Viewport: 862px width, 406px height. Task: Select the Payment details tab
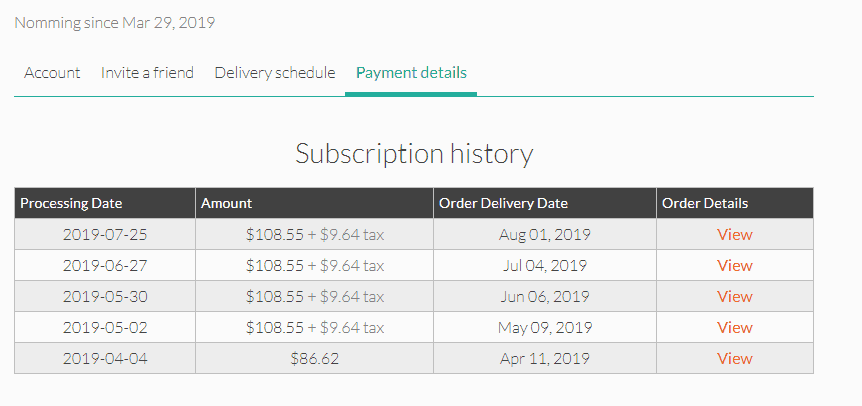(x=411, y=73)
